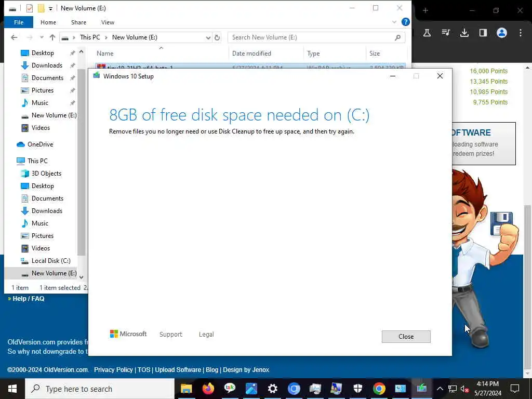The image size is (532, 399).
Task: Open Chrome media controls icon
Action: pos(445,33)
